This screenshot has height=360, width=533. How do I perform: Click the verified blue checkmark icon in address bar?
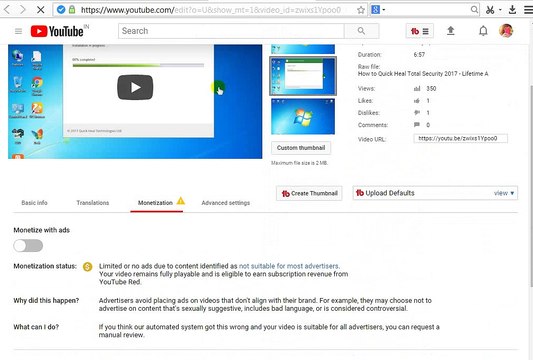tap(61, 10)
